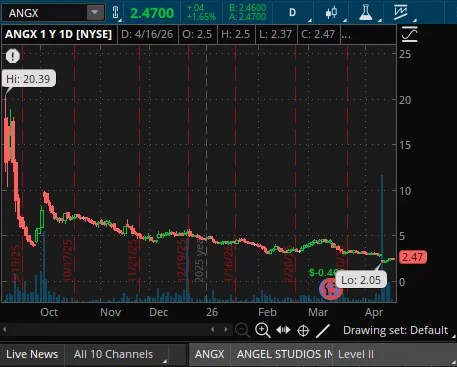This screenshot has width=457, height=367.
Task: Click the D: 4/16/26 date field
Action: [147, 34]
